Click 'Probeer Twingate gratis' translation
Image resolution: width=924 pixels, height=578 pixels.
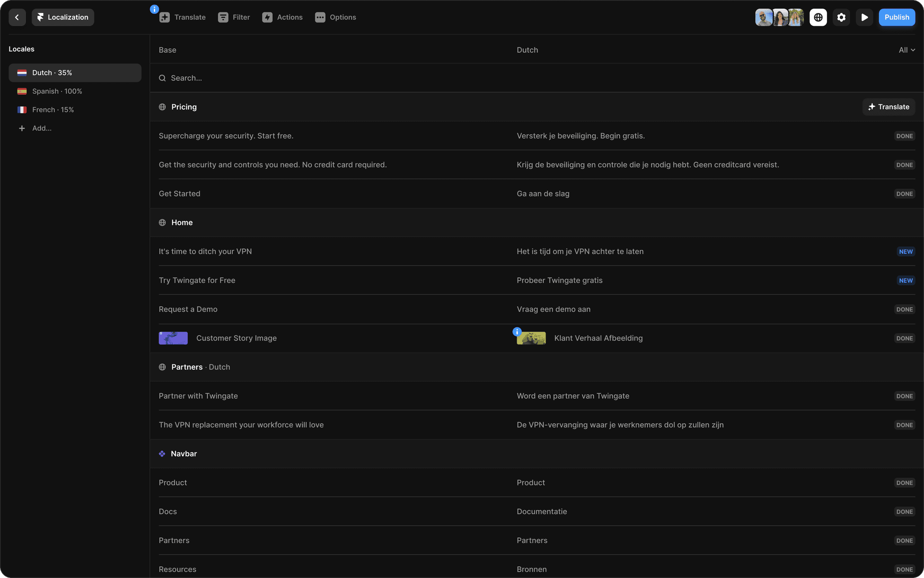(559, 280)
